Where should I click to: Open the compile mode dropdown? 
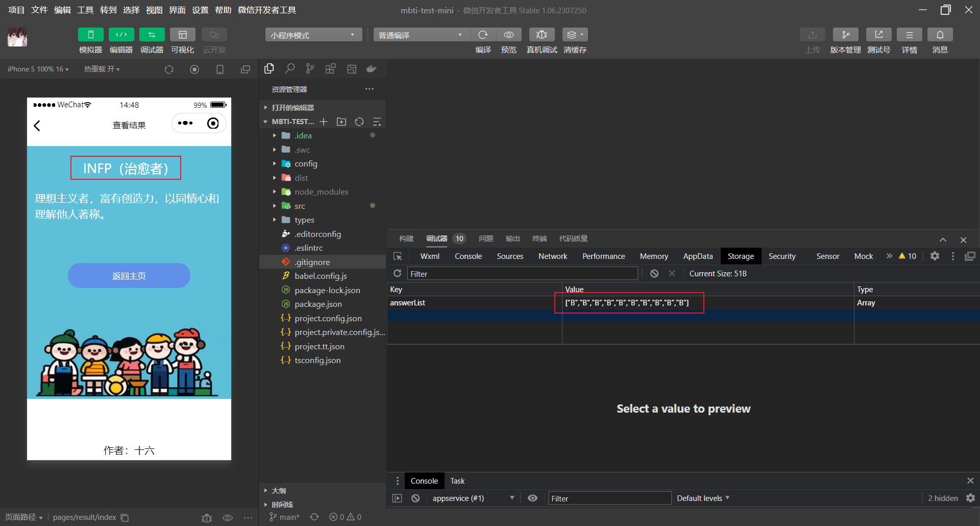[422, 35]
